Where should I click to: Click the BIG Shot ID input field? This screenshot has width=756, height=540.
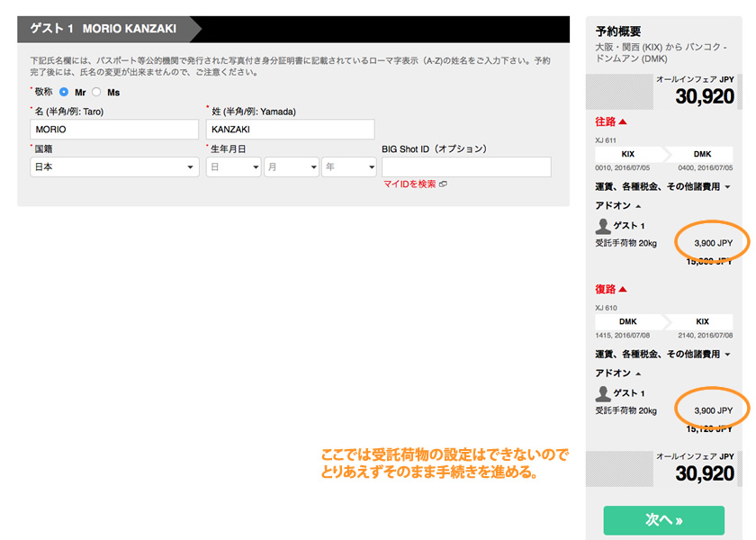(466, 166)
